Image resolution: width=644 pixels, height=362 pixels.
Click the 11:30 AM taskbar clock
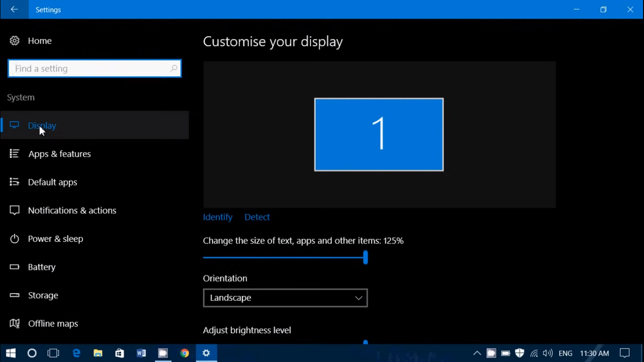coord(594,353)
